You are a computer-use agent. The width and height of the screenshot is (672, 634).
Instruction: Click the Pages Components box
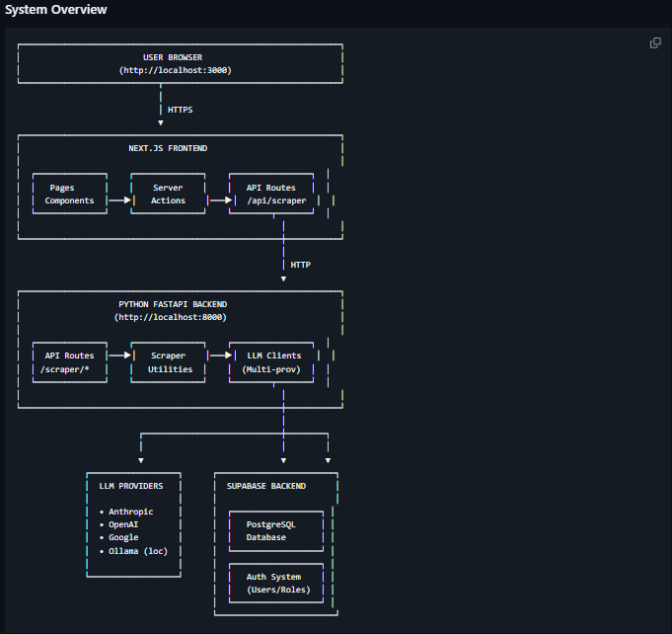69,194
